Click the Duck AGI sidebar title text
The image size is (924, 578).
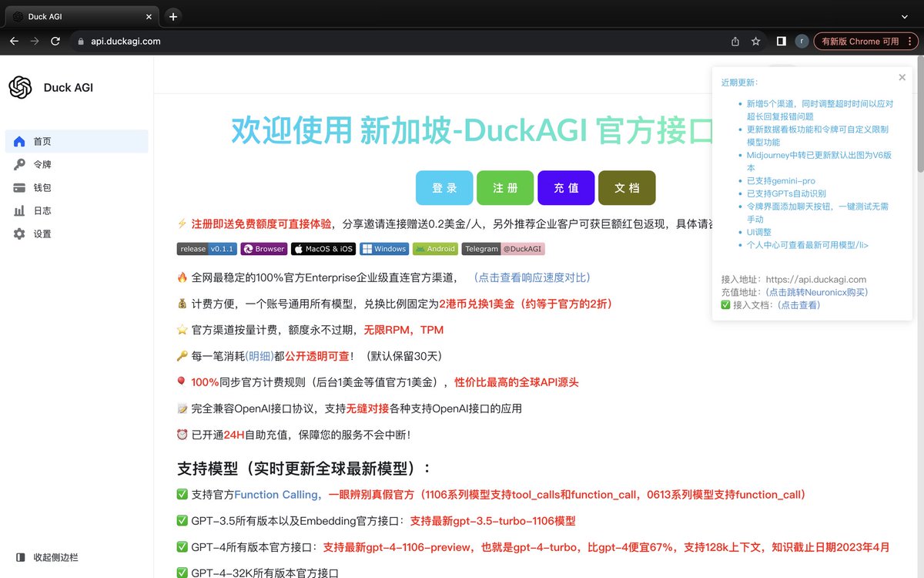pos(69,87)
